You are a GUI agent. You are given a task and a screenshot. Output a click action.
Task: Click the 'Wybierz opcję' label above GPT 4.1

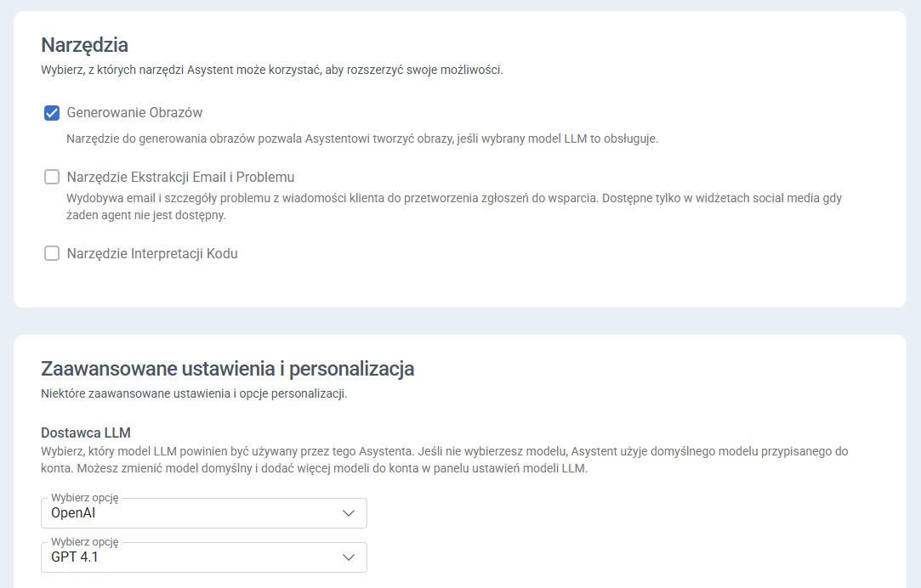pyautogui.click(x=84, y=542)
